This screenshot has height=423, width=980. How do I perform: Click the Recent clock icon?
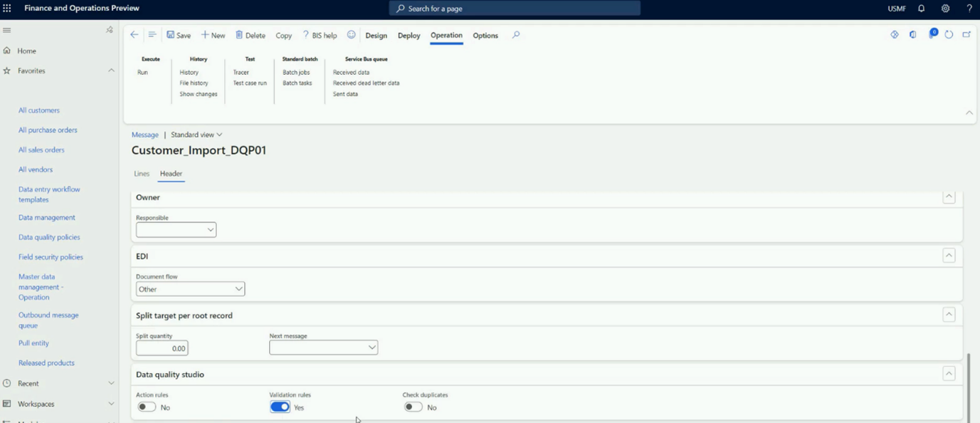click(x=7, y=383)
